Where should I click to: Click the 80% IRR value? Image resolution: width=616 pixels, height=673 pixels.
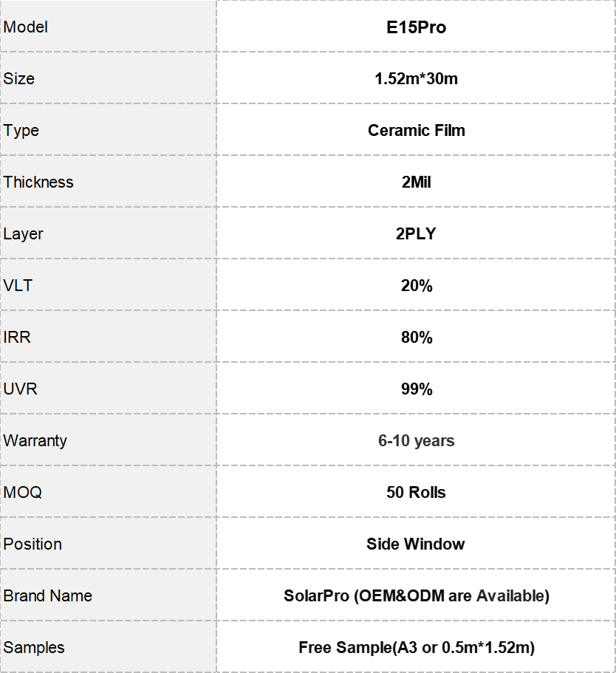click(417, 338)
